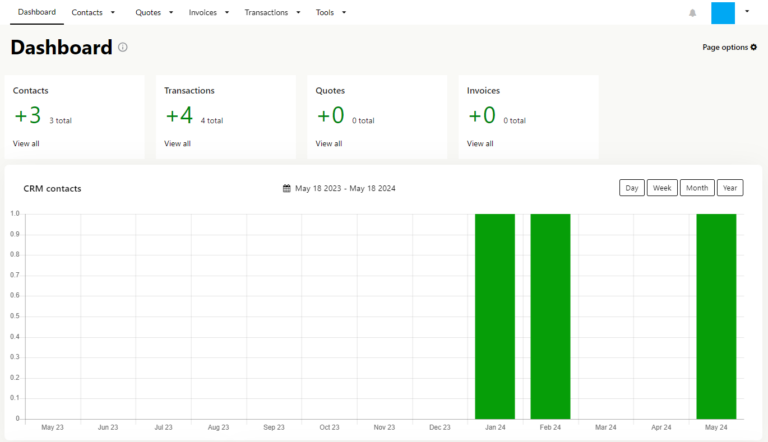Open the Invoices dropdown menu
The image size is (768, 442).
[208, 13]
